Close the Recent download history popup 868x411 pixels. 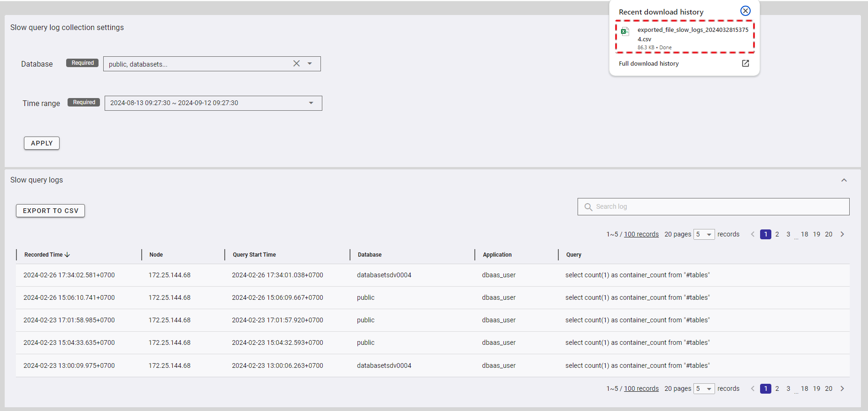tap(745, 11)
